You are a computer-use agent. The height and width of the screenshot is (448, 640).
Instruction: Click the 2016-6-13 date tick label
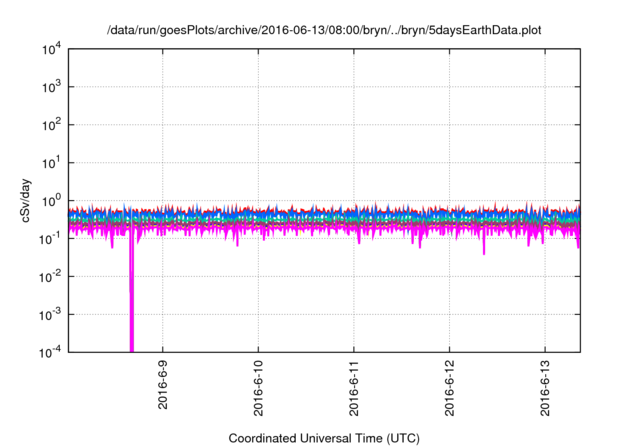tap(545, 388)
